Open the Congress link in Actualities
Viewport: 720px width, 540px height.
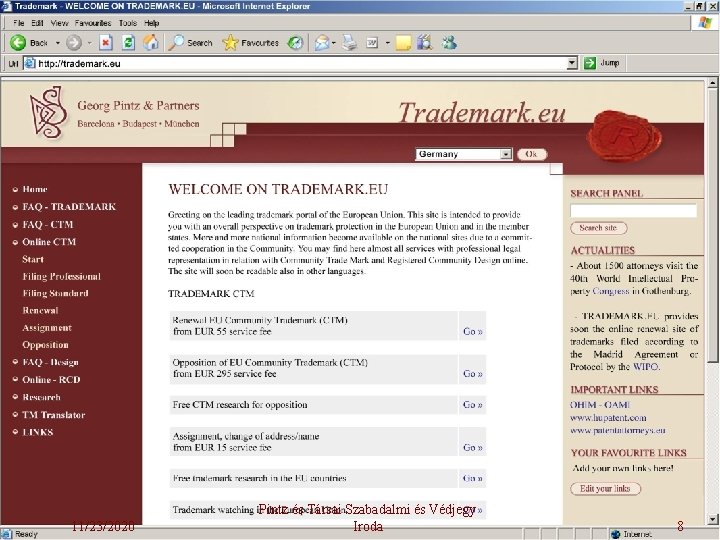pyautogui.click(x=611, y=291)
